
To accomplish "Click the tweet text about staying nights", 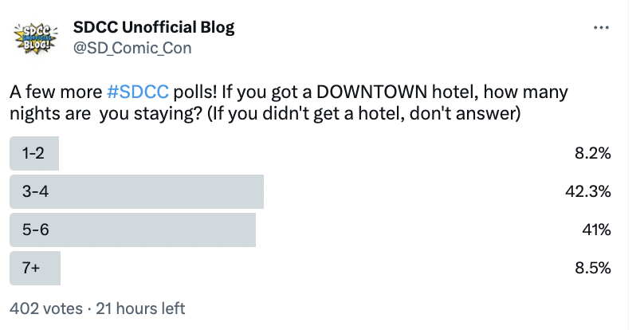I will tap(289, 103).
